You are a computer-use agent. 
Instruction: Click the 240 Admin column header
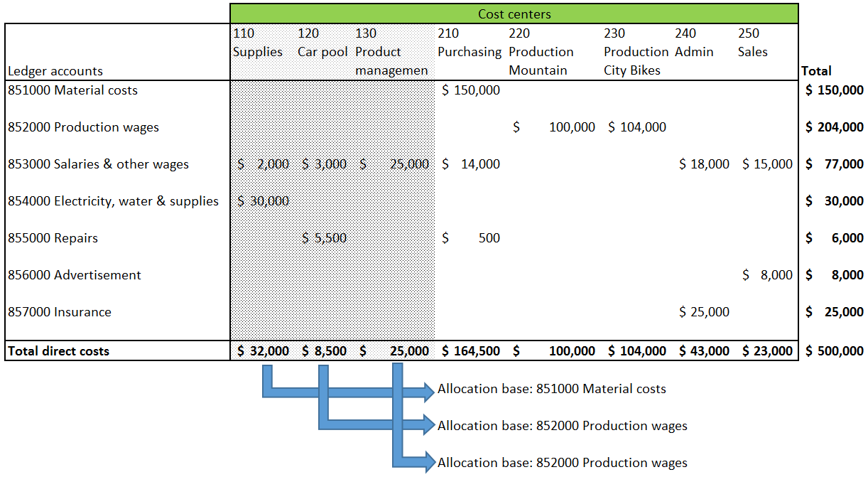(x=694, y=43)
